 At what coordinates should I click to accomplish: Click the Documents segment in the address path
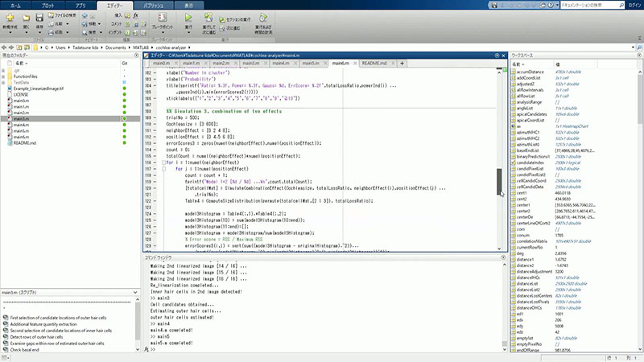point(115,47)
